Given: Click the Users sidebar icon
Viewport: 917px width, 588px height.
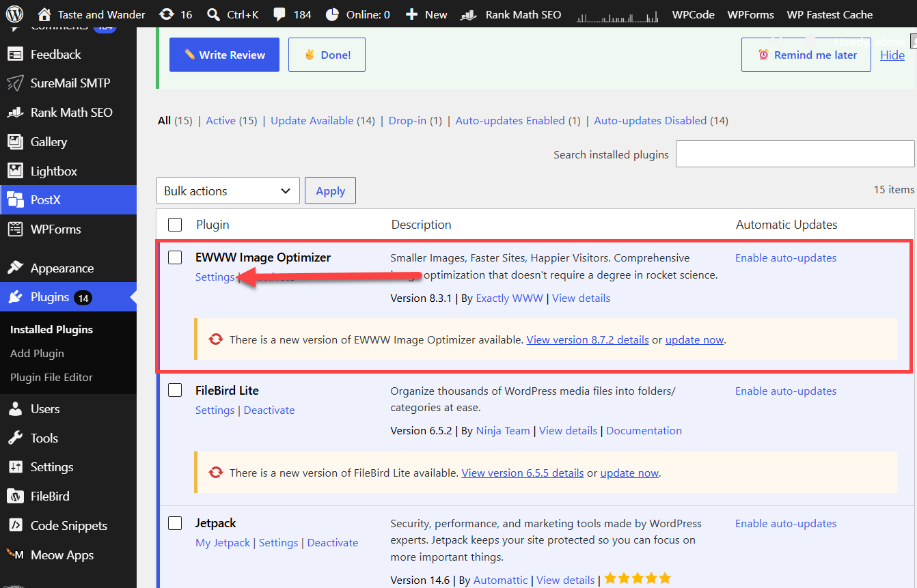Looking at the screenshot, I should click(15, 409).
